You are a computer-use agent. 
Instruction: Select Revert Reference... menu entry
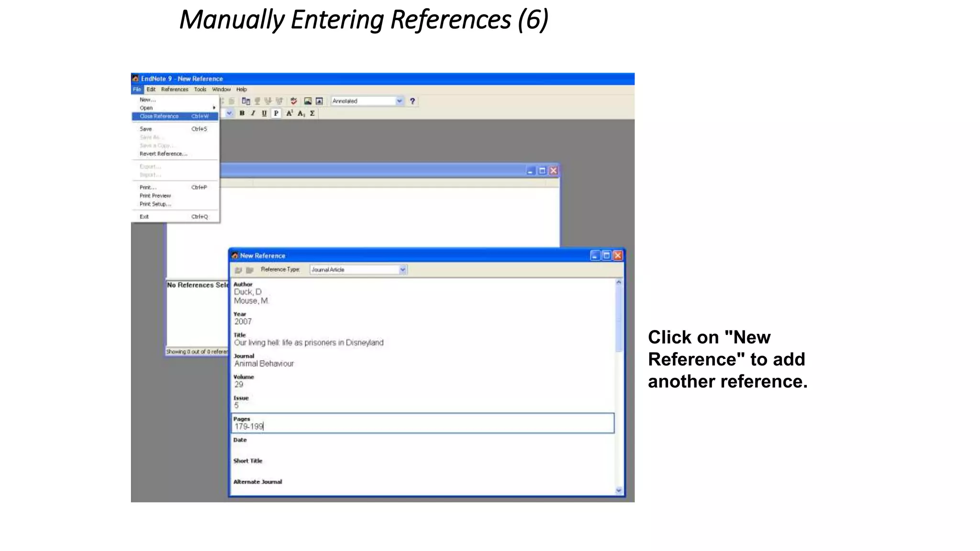[x=175, y=154]
